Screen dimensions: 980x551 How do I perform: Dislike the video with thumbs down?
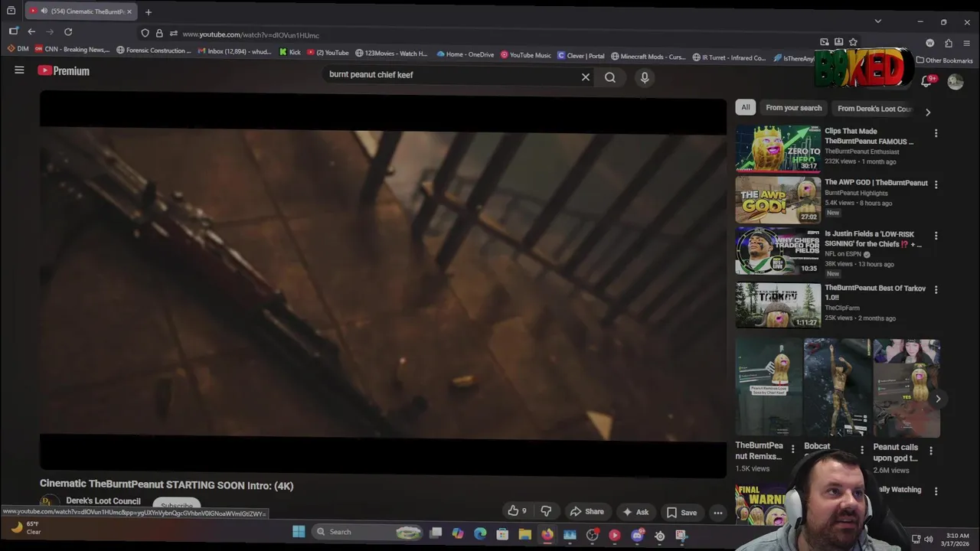(x=546, y=511)
